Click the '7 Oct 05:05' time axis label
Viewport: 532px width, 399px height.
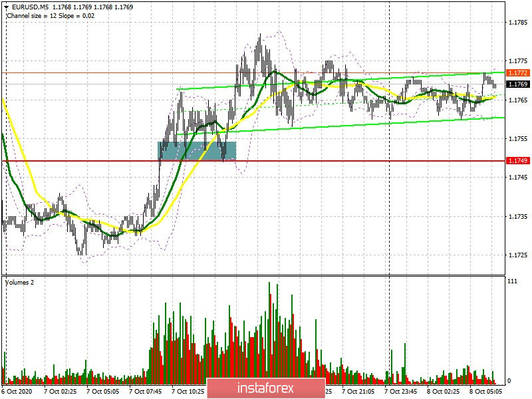click(103, 392)
